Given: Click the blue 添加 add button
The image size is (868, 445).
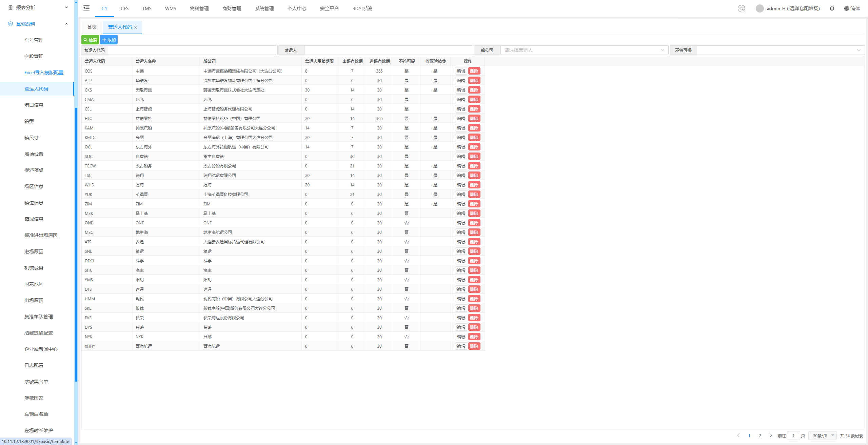Looking at the screenshot, I should [109, 40].
